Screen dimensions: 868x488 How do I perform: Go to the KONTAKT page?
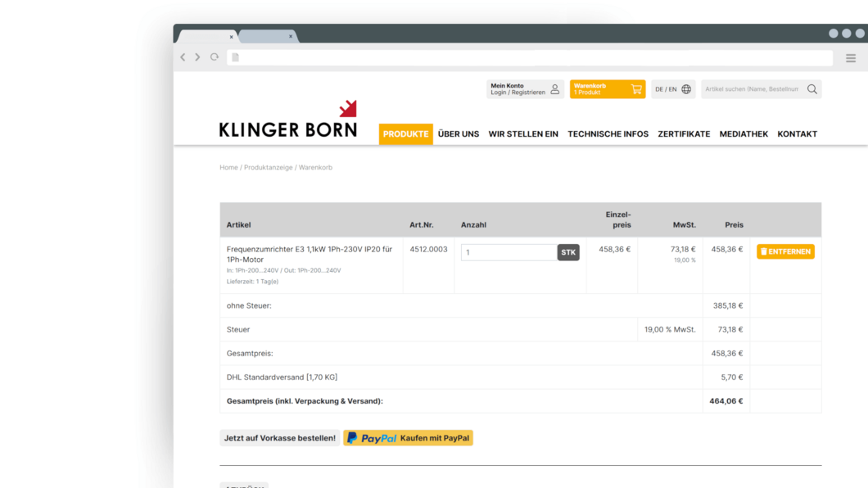pyautogui.click(x=797, y=134)
